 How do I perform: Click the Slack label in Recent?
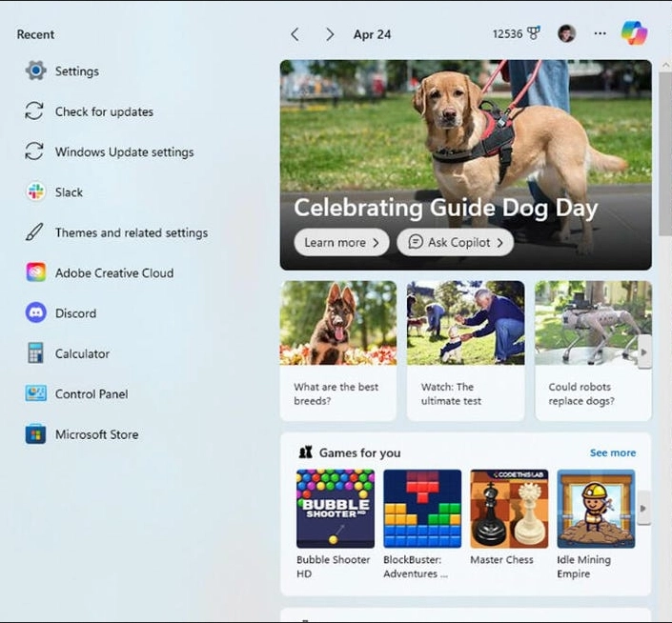click(69, 192)
